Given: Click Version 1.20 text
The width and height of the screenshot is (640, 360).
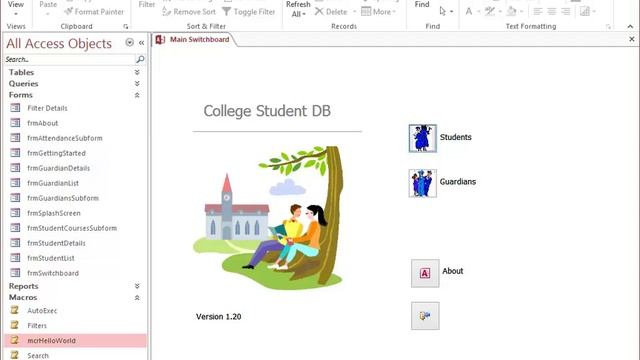Looking at the screenshot, I should tap(218, 317).
